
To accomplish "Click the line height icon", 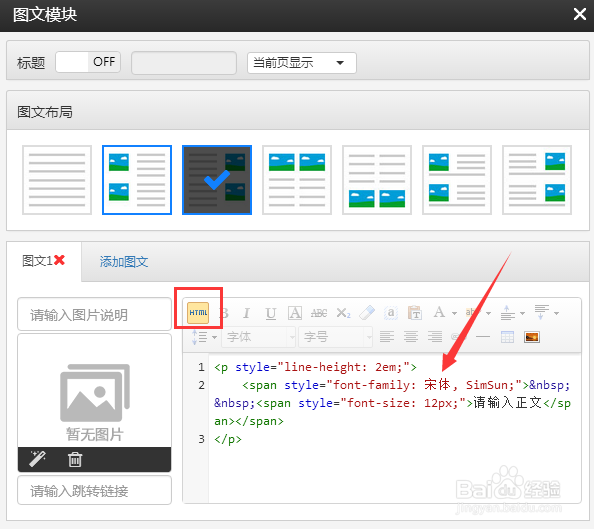I will [x=200, y=337].
